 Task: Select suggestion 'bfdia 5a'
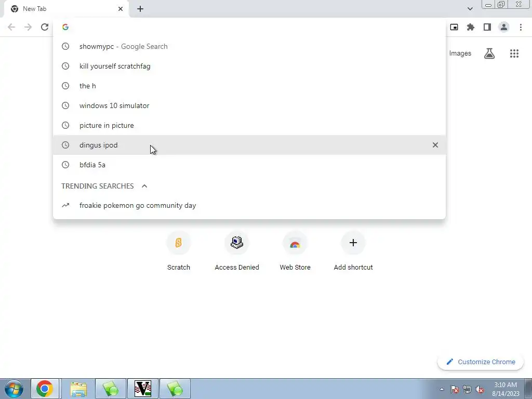pos(249,165)
